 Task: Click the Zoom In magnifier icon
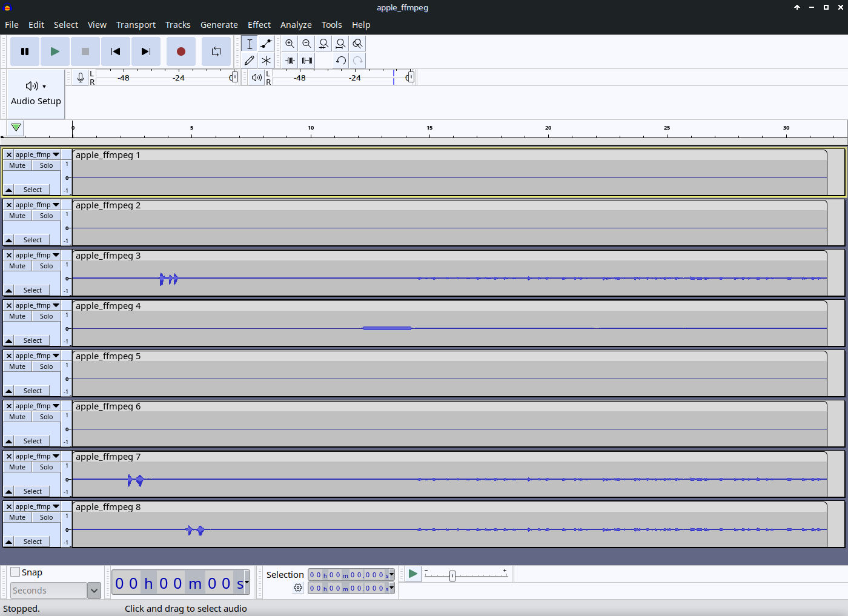(x=290, y=44)
